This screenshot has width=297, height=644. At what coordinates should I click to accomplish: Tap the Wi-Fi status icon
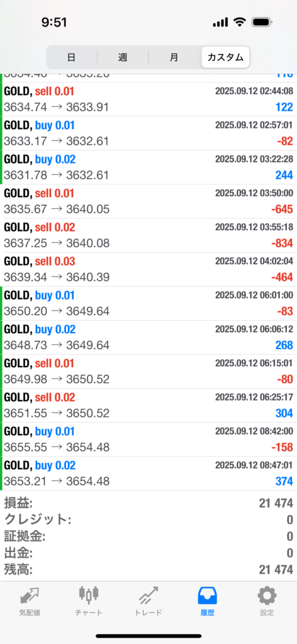[239, 22]
